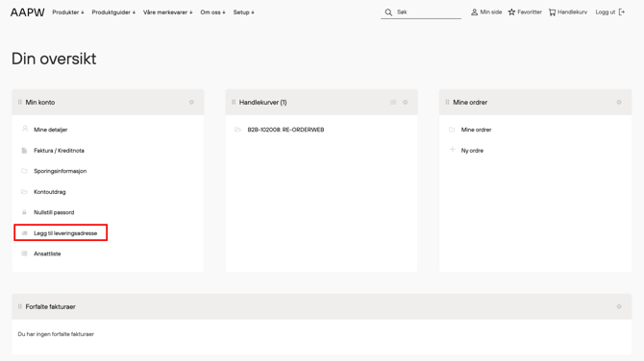Open Forfalte fakturaer panel settings gear

click(x=619, y=306)
